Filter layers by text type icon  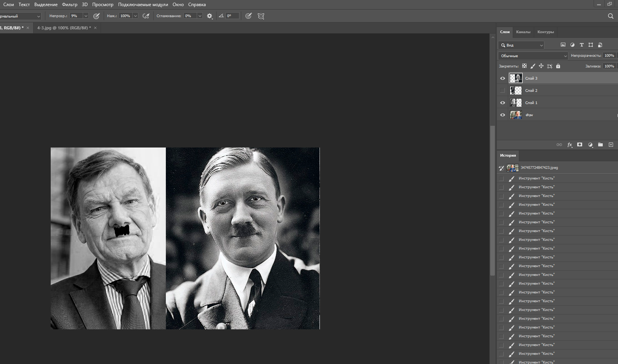581,45
